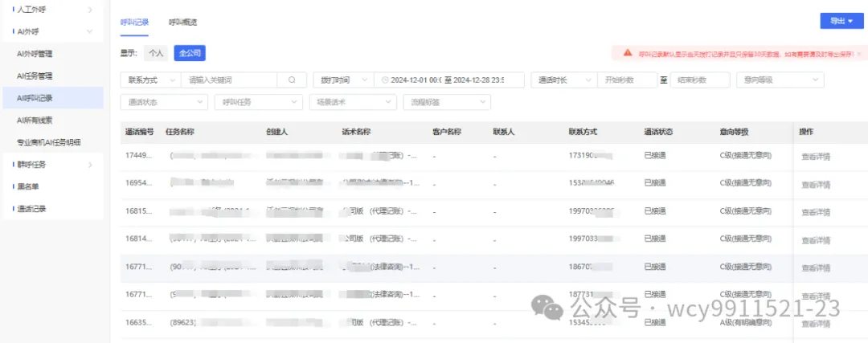Click 查看详情 for call 17449
The width and height of the screenshot is (868, 343).
pyautogui.click(x=816, y=157)
